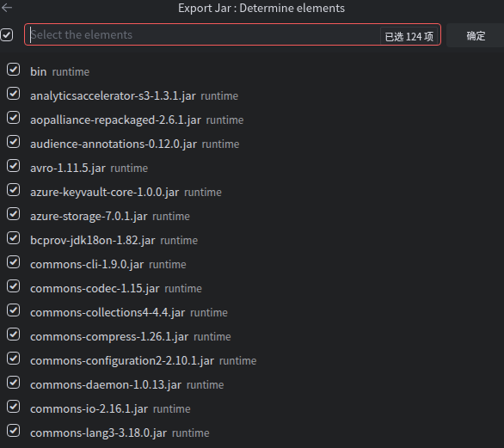Click 'azure-storage-7.0.1.jar' row text
This screenshot has width=504, height=448.
(x=89, y=217)
